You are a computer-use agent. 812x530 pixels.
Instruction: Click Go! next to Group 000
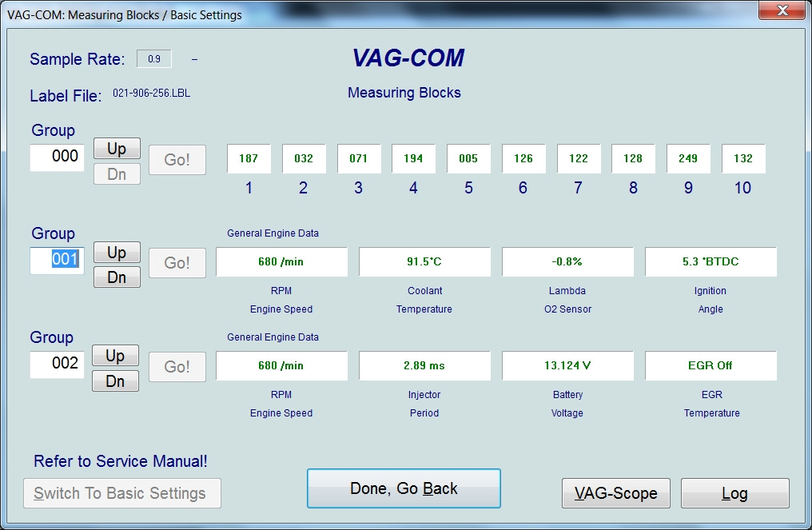pos(177,160)
